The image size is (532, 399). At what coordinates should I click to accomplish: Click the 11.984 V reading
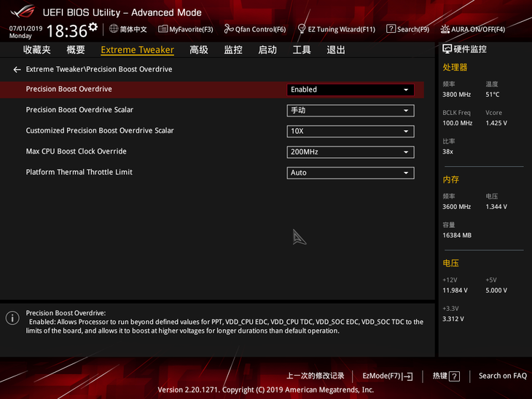tap(455, 291)
